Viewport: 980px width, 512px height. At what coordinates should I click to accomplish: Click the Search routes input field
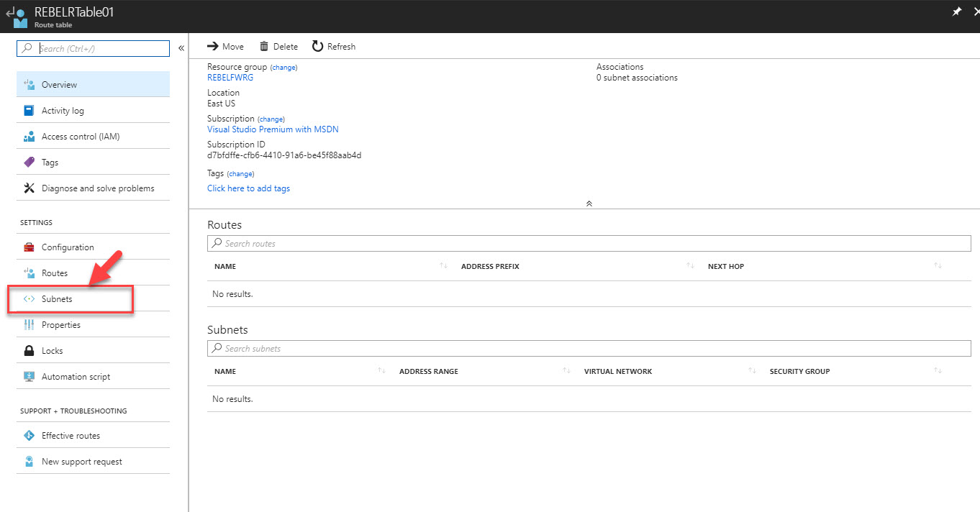point(589,244)
